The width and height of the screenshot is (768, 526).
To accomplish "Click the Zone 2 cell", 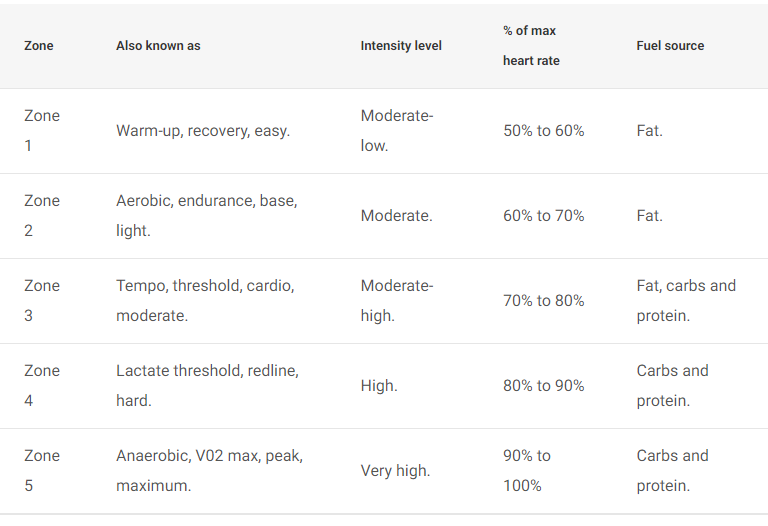I will [42, 215].
